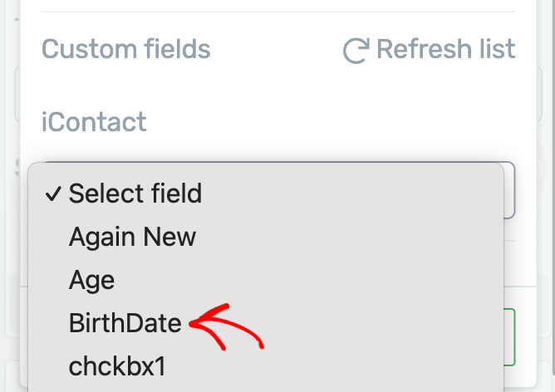The image size is (555, 392).
Task: Pick the Again New option
Action: coord(132,237)
